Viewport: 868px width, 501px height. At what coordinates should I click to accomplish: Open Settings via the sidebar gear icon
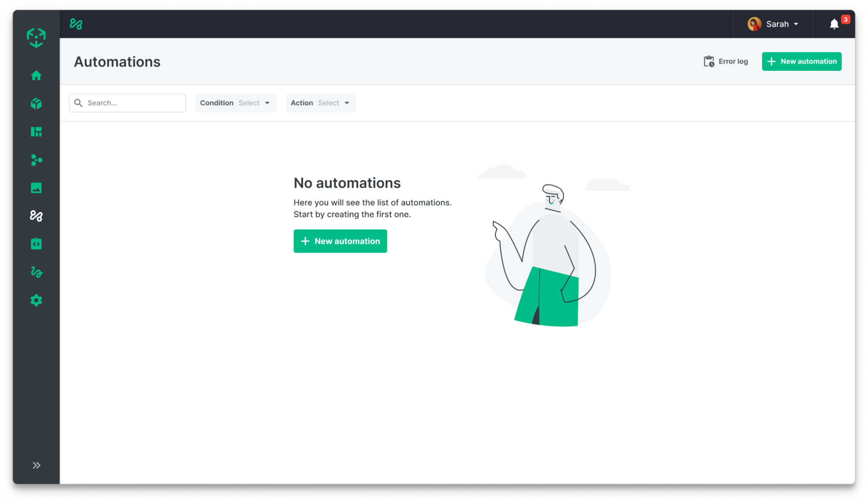click(x=36, y=300)
